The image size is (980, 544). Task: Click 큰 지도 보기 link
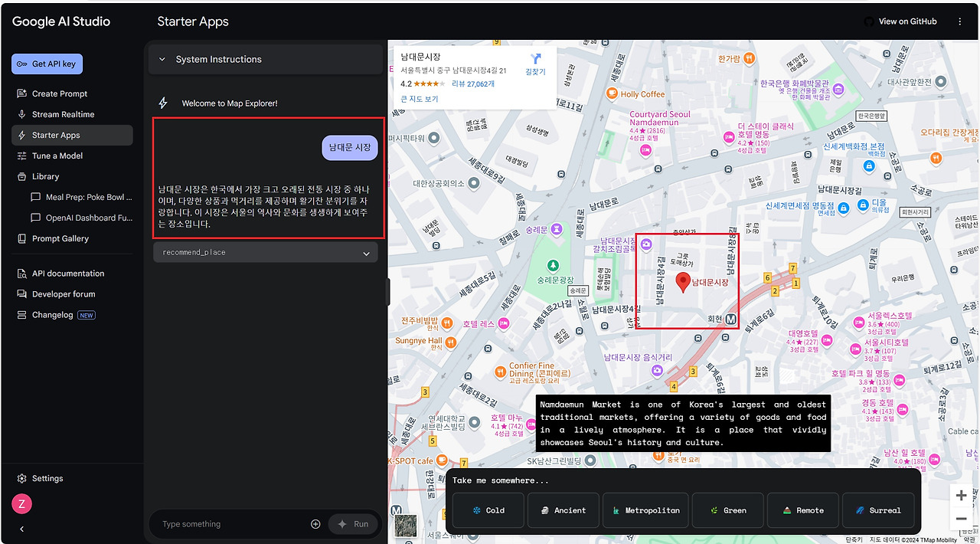click(420, 99)
